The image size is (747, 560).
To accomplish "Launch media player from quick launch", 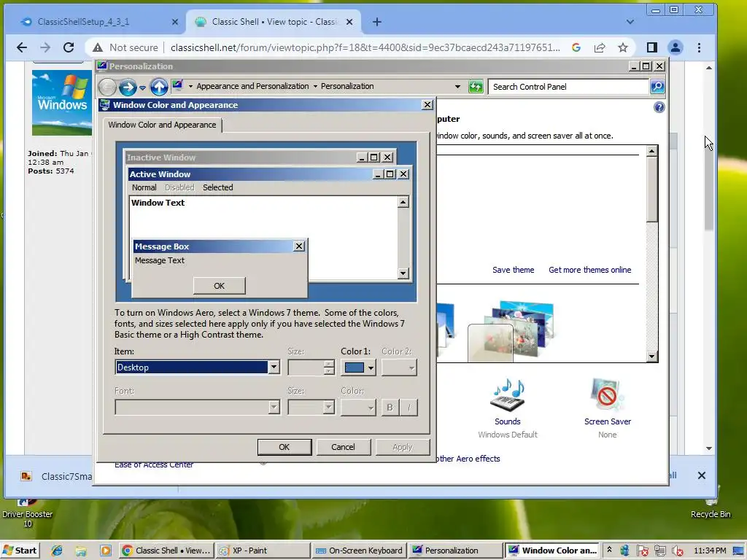I will tap(105, 551).
